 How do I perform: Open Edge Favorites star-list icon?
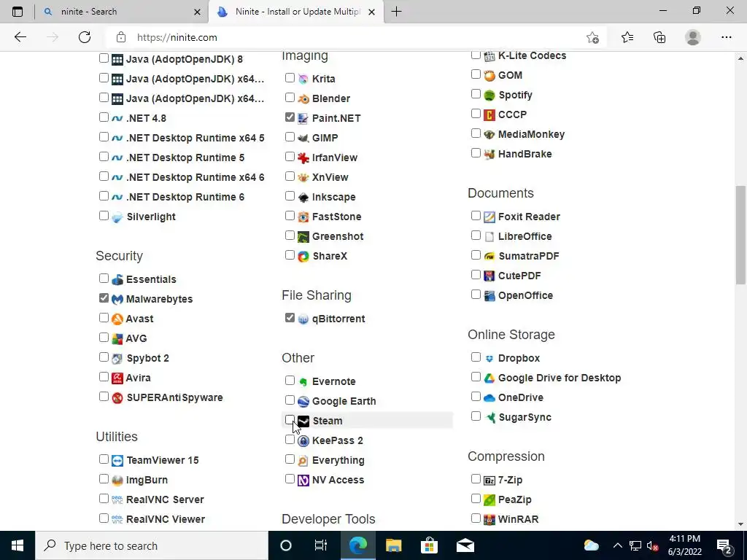click(627, 37)
